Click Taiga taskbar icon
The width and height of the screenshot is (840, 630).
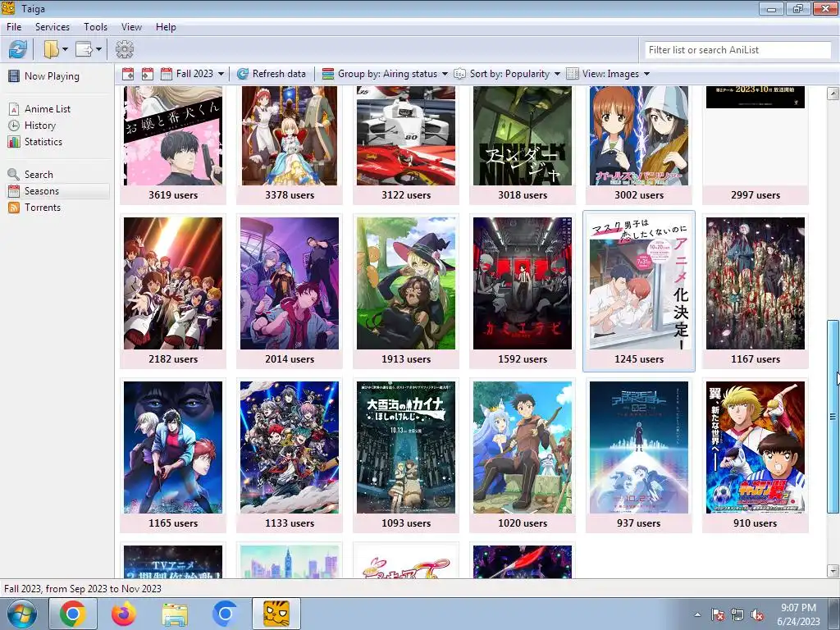pyautogui.click(x=276, y=614)
